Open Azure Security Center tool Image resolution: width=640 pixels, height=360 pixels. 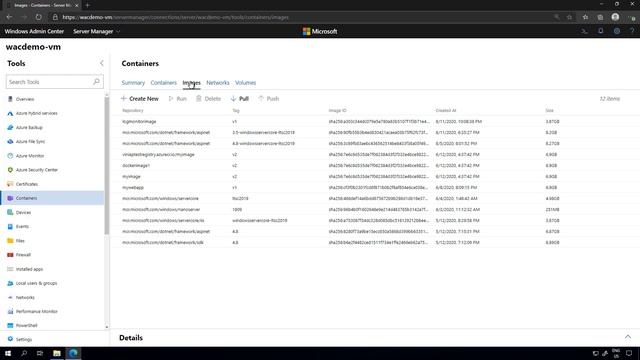36,170
